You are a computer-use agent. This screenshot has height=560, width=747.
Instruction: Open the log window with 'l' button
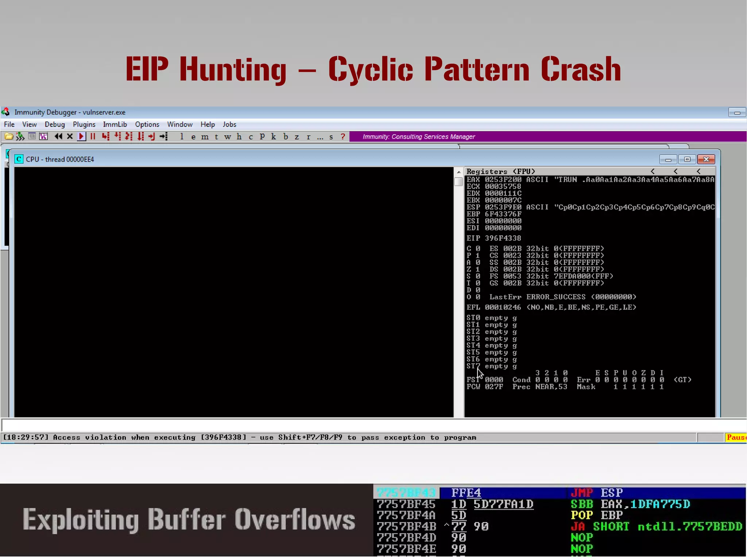182,137
